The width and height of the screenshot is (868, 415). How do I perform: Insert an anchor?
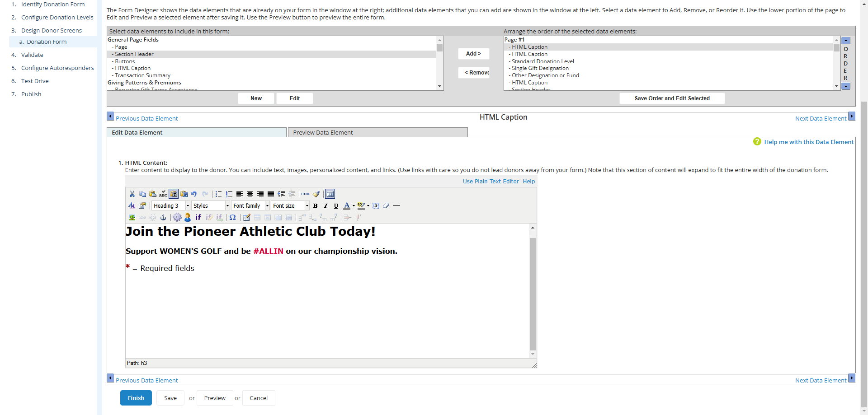163,217
